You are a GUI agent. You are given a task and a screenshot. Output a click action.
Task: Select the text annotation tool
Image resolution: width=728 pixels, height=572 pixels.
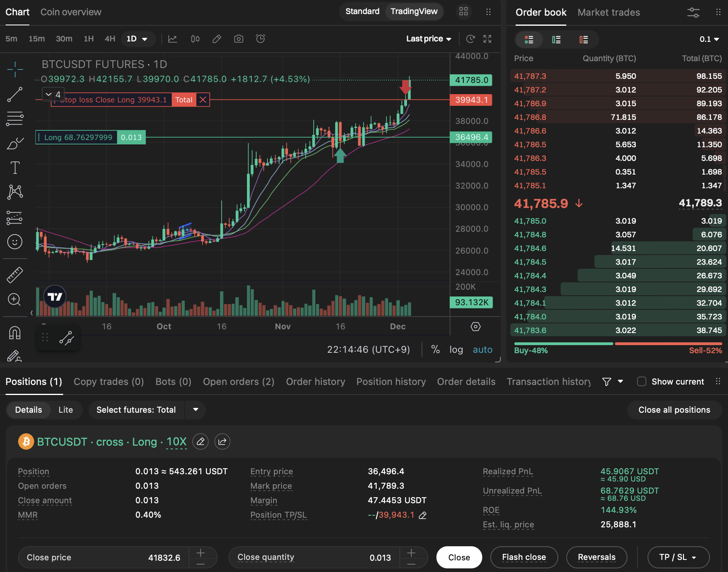pyautogui.click(x=15, y=168)
